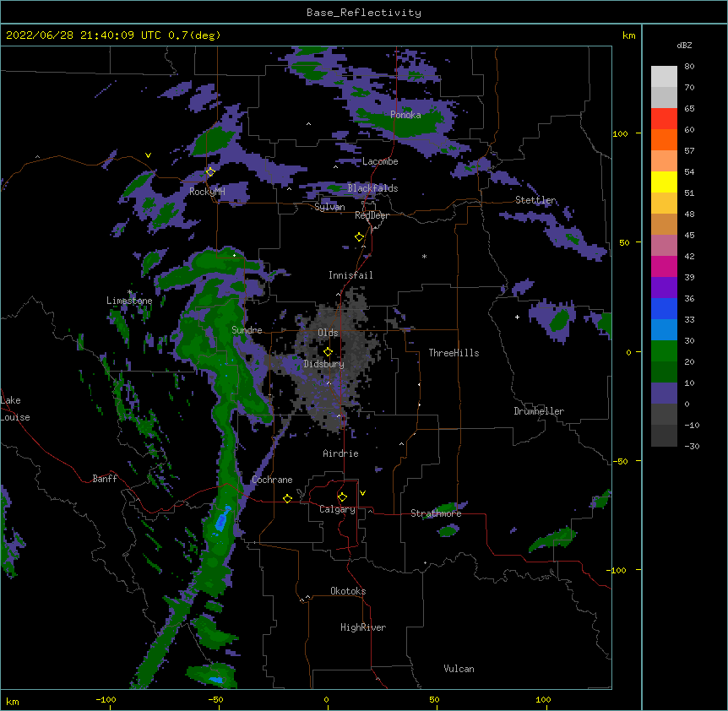This screenshot has height=711, width=728.
Task: Click the Innisfail label
Action: coord(350,275)
